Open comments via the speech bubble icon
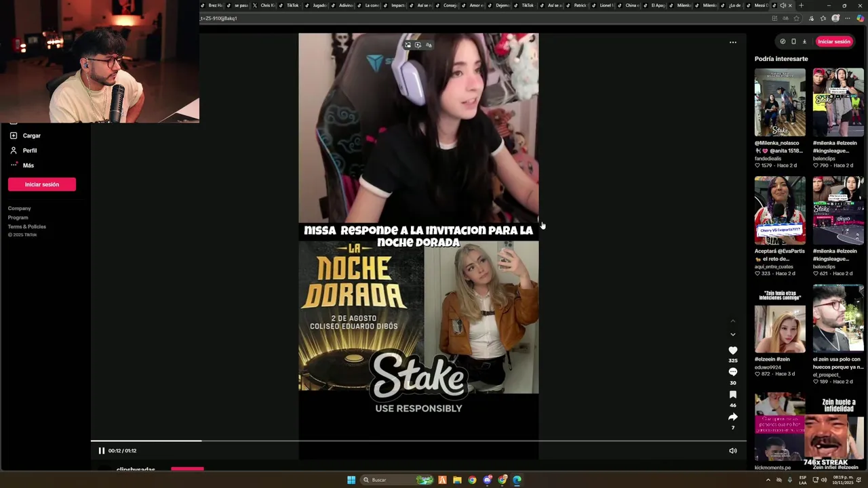 pos(732,372)
